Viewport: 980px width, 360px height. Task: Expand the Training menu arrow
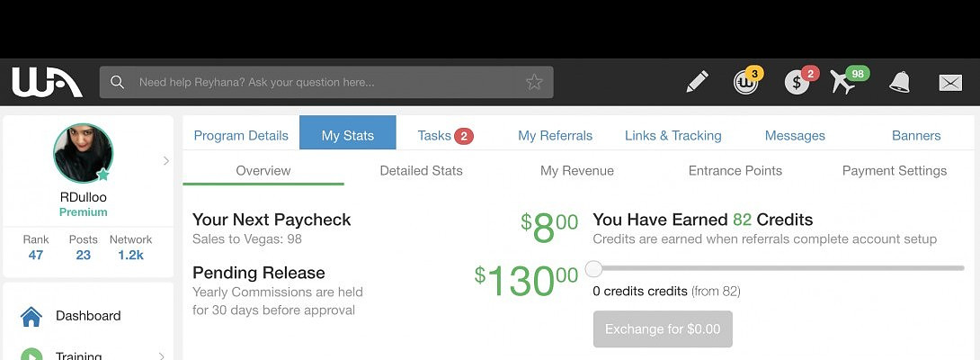click(162, 355)
